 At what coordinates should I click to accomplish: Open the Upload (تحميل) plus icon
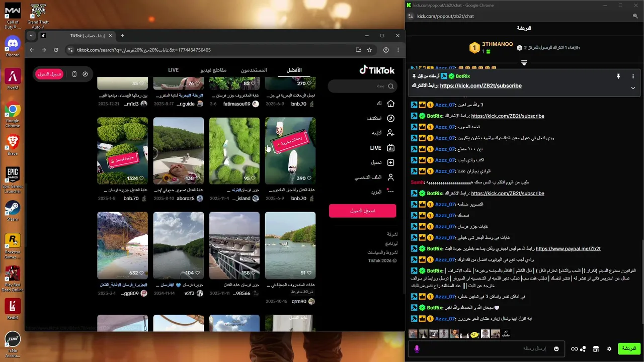390,162
